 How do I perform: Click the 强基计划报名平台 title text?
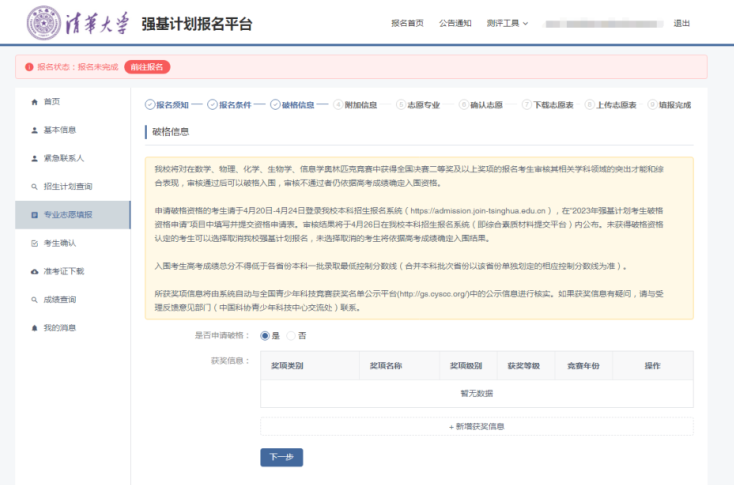(197, 24)
